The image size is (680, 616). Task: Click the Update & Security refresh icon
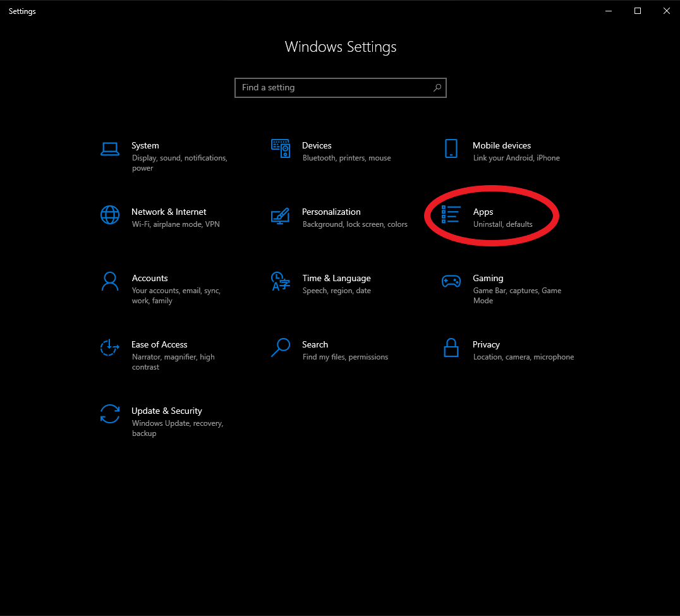[110, 414]
